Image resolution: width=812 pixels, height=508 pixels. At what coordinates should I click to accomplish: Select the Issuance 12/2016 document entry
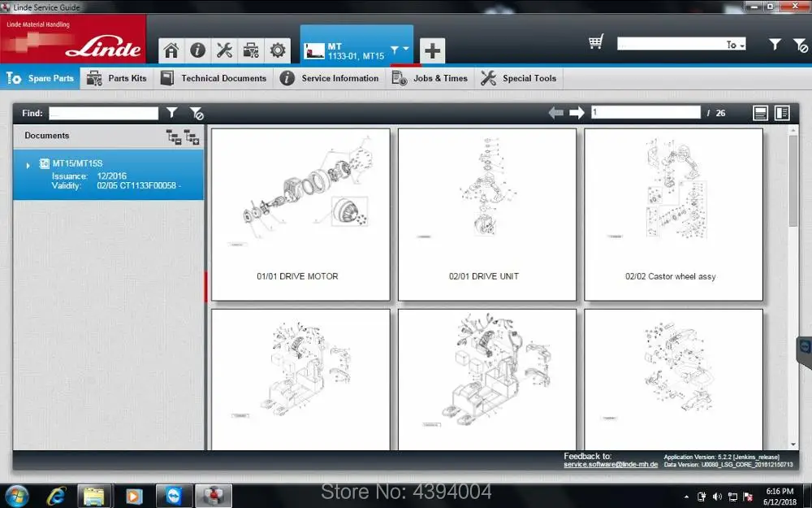108,175
